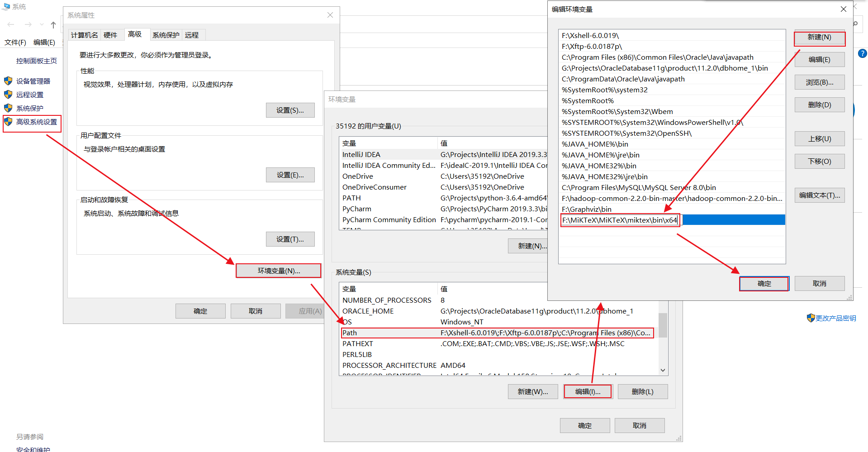The image size is (868, 452).
Task: Click startup recovery 设置(T)... button
Action: (x=290, y=239)
